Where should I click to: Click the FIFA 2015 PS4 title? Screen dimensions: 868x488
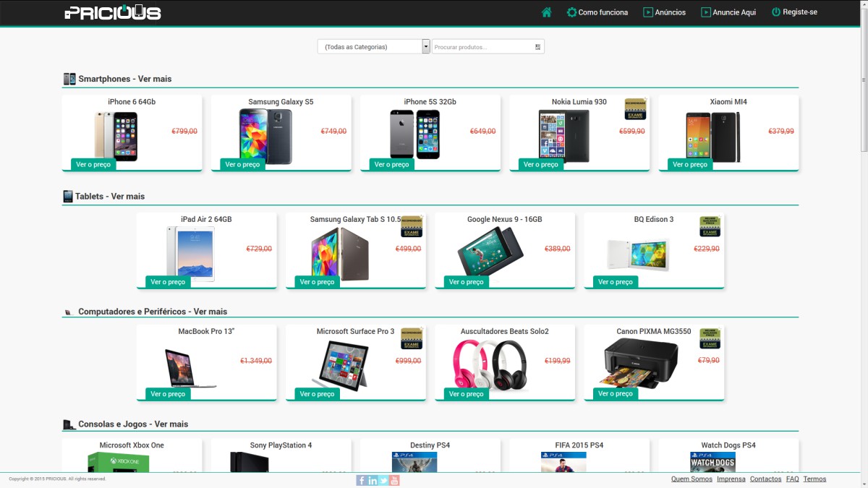coord(579,445)
